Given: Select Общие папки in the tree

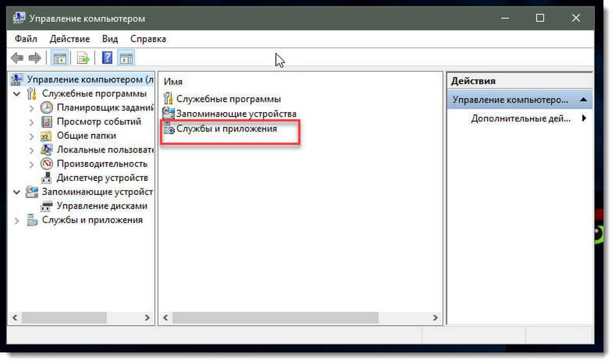Looking at the screenshot, I should click(86, 136).
